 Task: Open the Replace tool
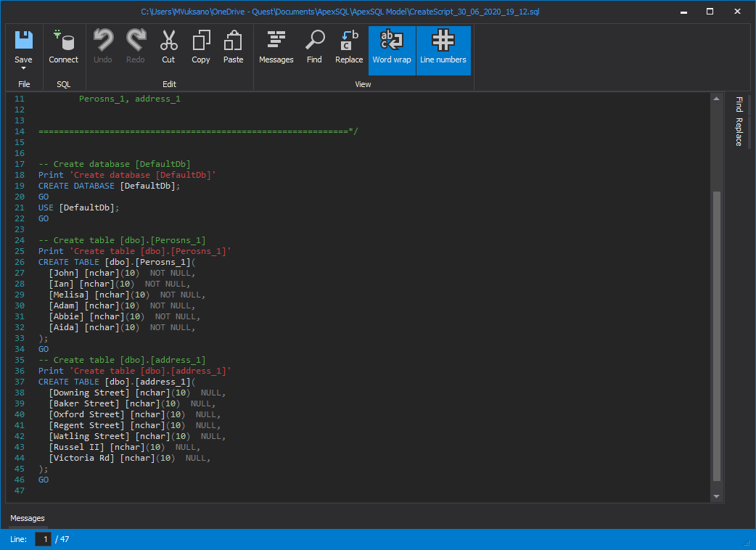tap(348, 45)
